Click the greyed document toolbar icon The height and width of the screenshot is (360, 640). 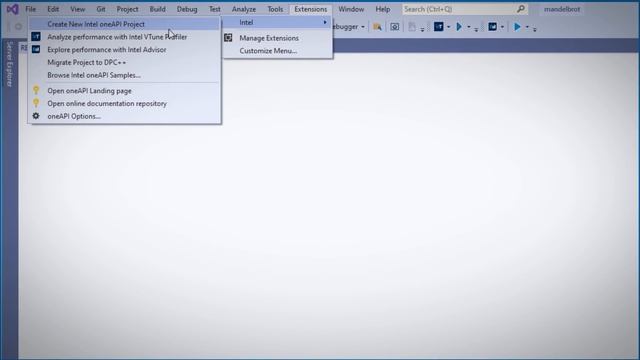coord(412,27)
